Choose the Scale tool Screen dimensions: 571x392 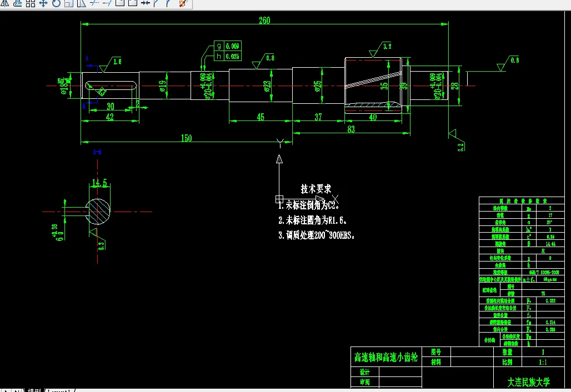click(69, 3)
